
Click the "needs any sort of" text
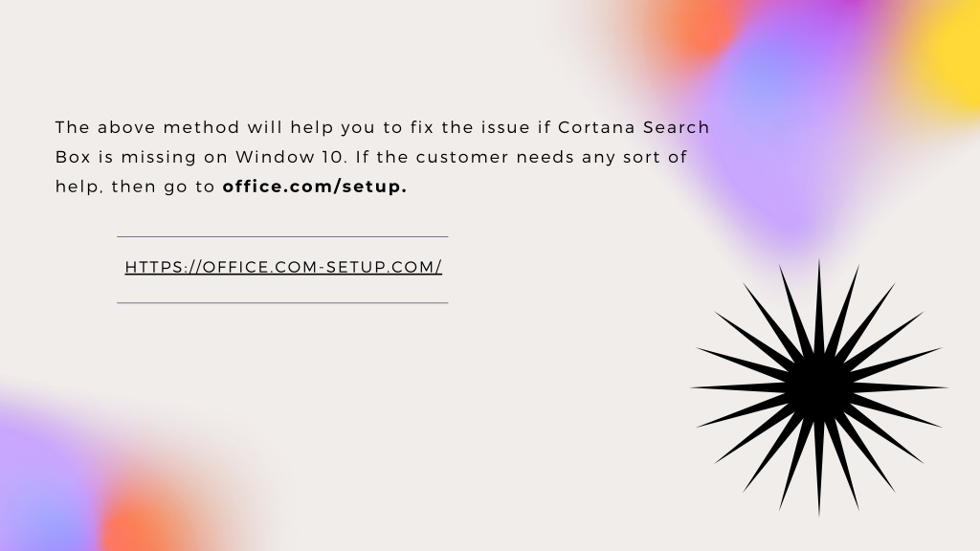pos(602,158)
